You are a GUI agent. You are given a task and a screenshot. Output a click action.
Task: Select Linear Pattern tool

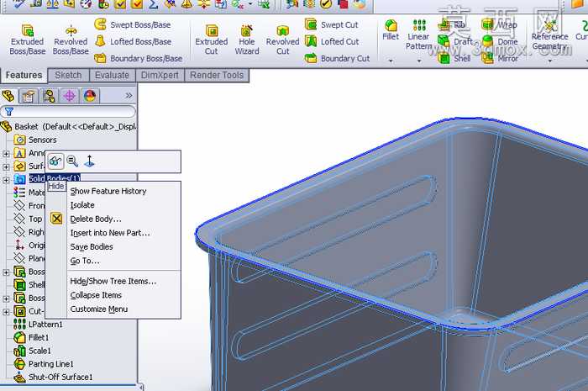[x=418, y=35]
